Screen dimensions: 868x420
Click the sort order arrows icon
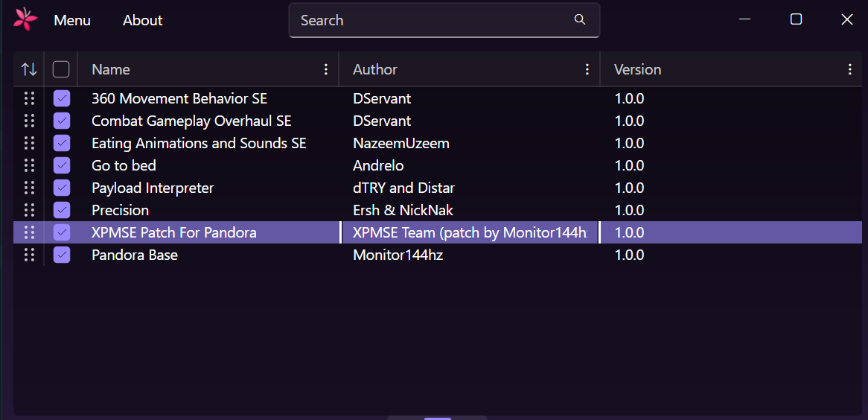click(x=29, y=69)
